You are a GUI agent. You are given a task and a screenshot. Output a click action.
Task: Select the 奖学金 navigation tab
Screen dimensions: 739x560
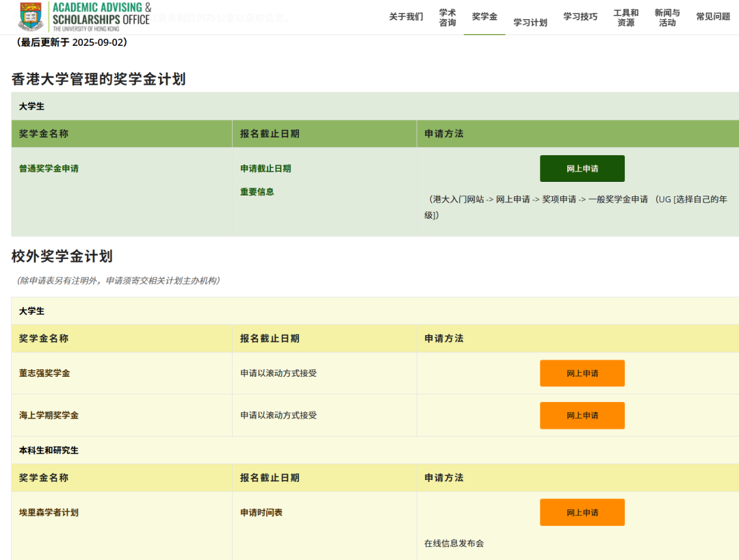coord(484,16)
